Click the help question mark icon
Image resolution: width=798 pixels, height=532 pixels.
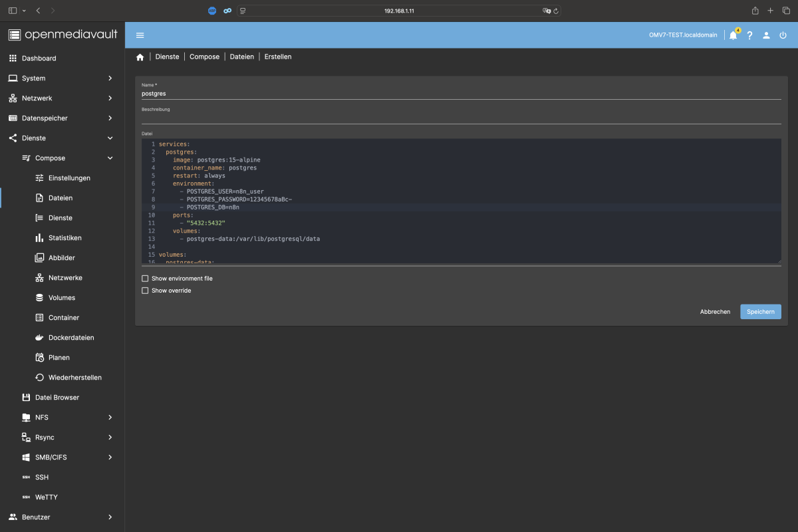tap(749, 35)
